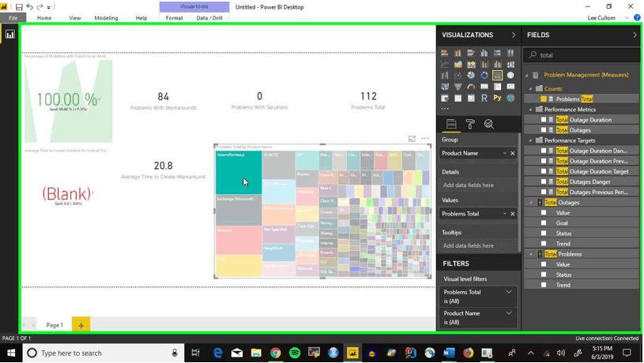Check the Value checkbox under Total Problems
644x363 pixels.
(544, 264)
